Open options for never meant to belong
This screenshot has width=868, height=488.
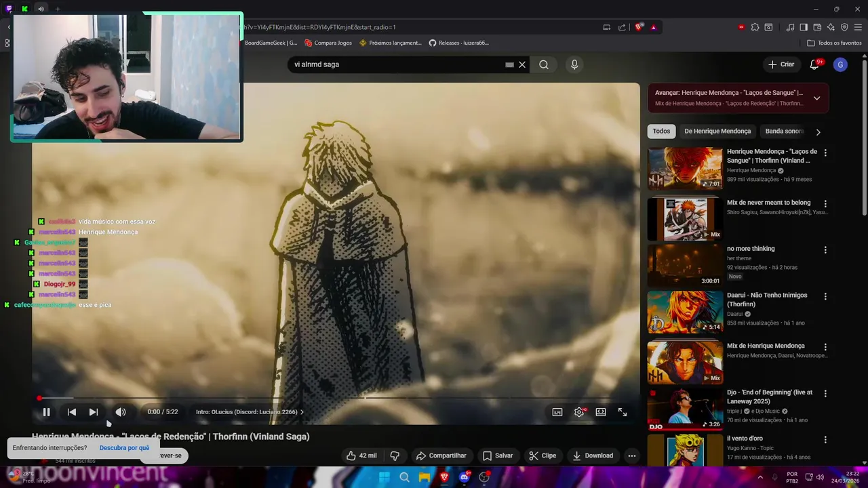(x=825, y=203)
